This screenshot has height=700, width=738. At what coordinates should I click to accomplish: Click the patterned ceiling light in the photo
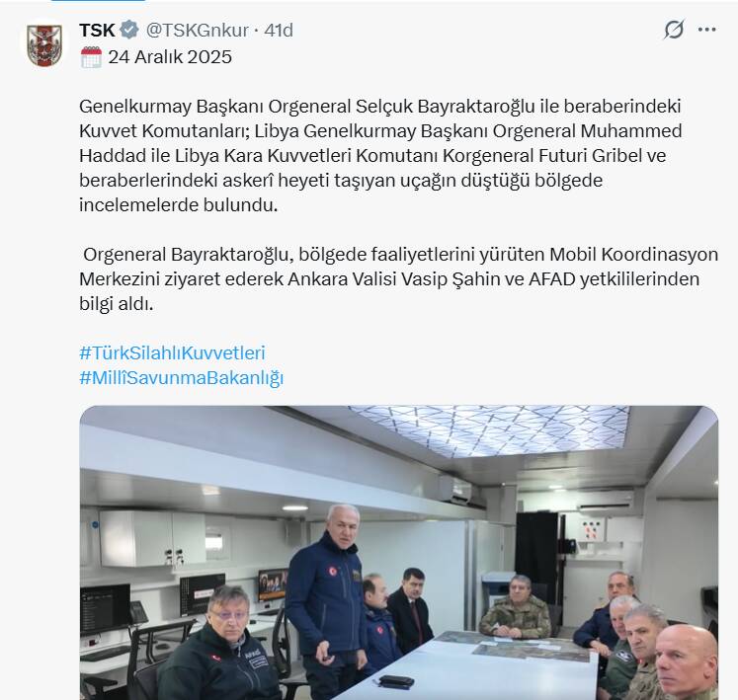click(x=489, y=429)
